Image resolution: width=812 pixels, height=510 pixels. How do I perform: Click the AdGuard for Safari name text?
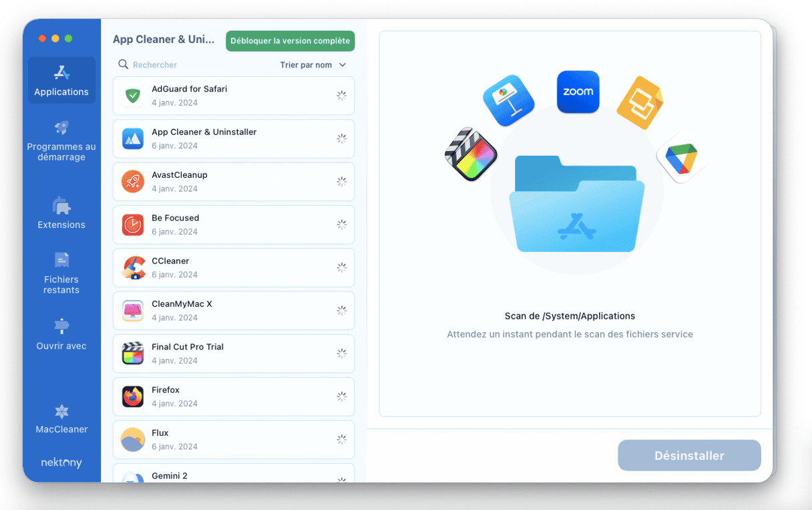pos(190,89)
